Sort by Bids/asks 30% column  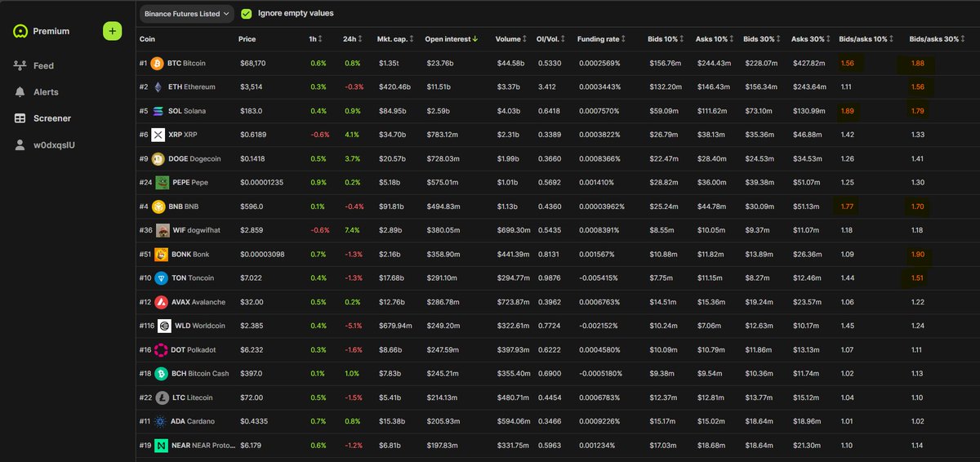(938, 39)
